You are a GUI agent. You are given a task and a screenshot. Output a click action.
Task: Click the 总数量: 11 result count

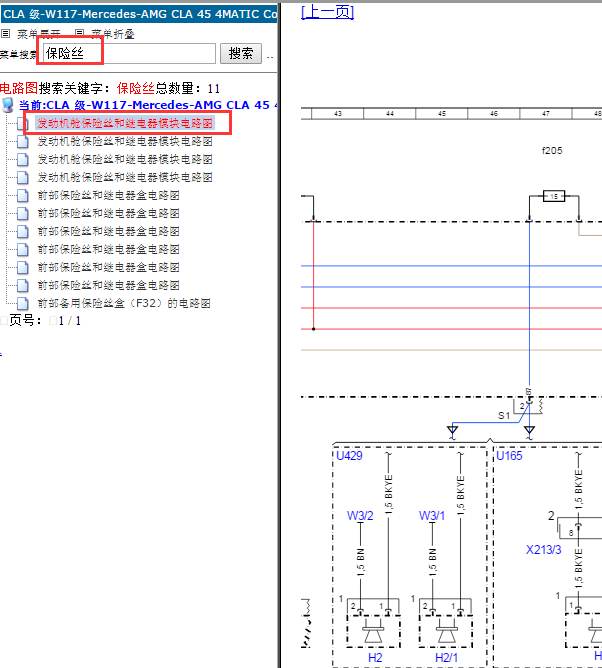(187, 88)
